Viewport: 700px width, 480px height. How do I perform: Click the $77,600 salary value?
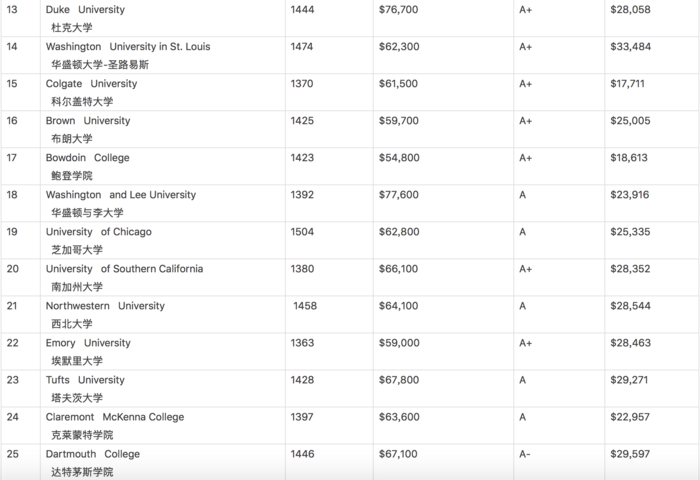tap(399, 195)
